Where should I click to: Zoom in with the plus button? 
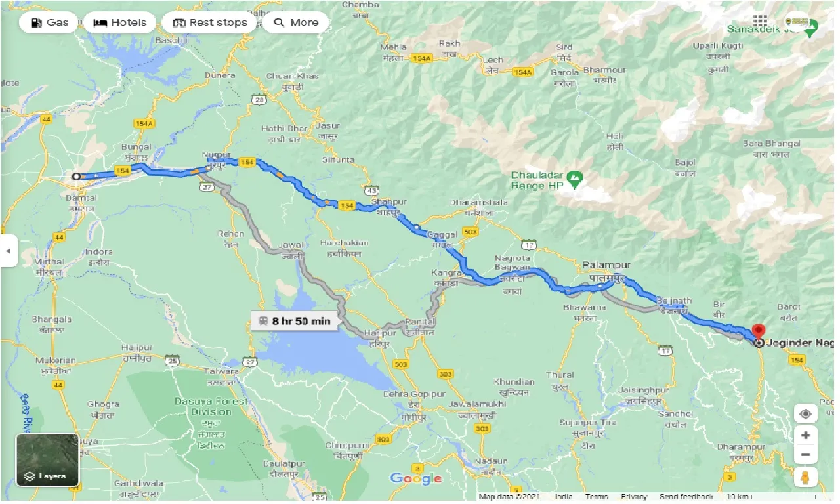806,435
